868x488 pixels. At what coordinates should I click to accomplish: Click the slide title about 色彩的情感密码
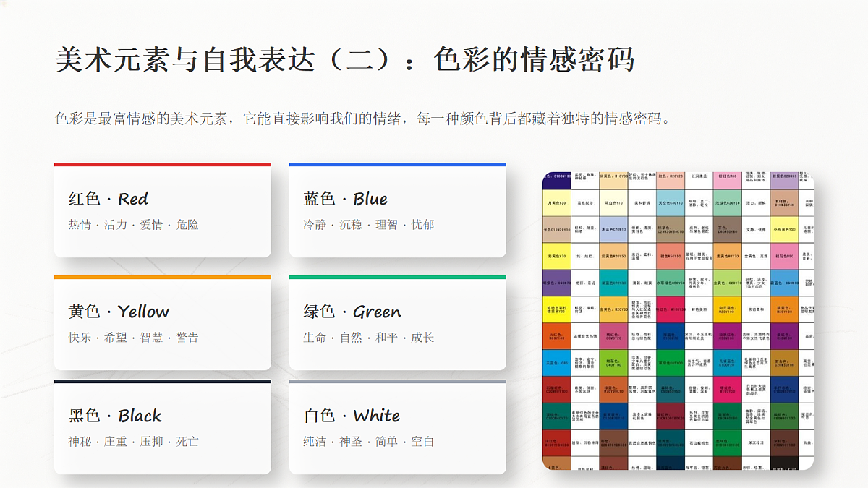[345, 59]
